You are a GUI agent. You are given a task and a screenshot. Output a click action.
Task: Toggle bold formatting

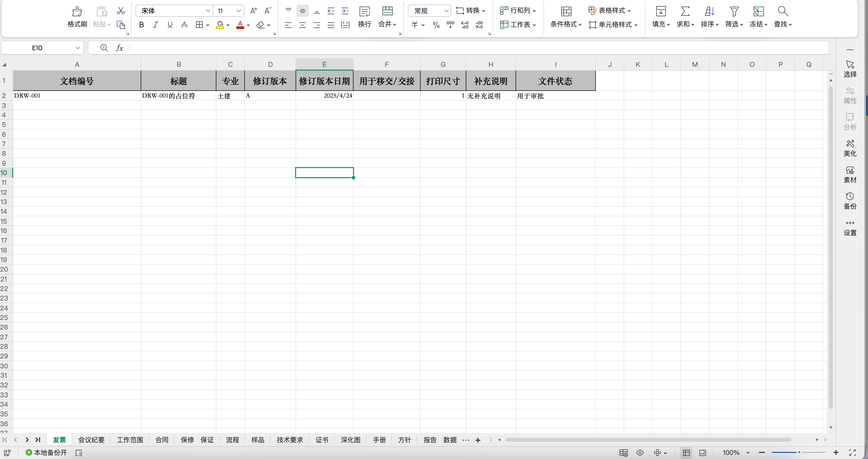tap(141, 25)
